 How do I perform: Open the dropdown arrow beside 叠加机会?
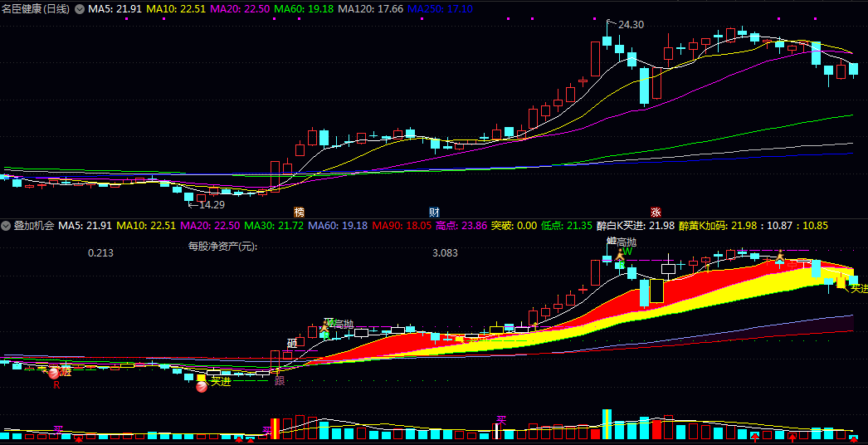coord(6,226)
